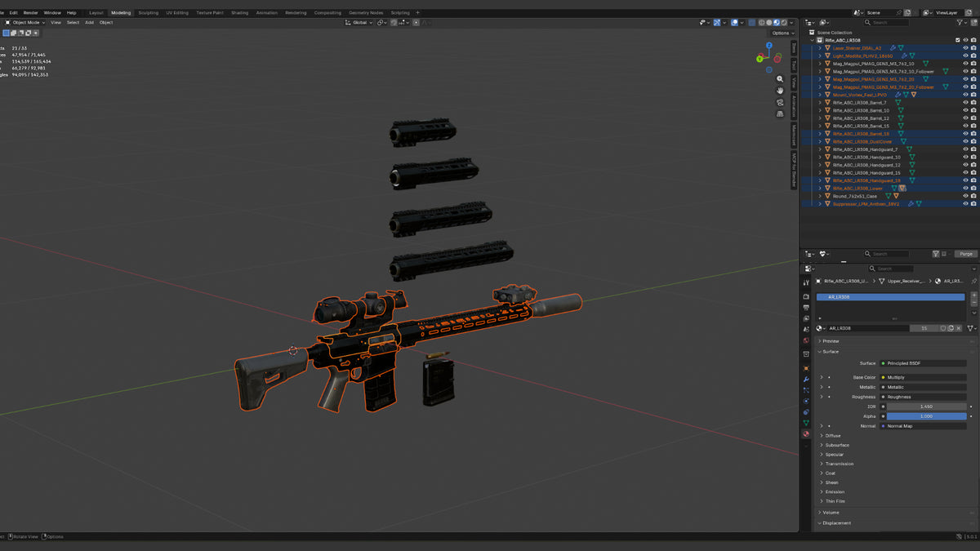Viewport: 980px width, 551px height.
Task: Toggle camera view icon in viewport
Action: pyautogui.click(x=780, y=102)
